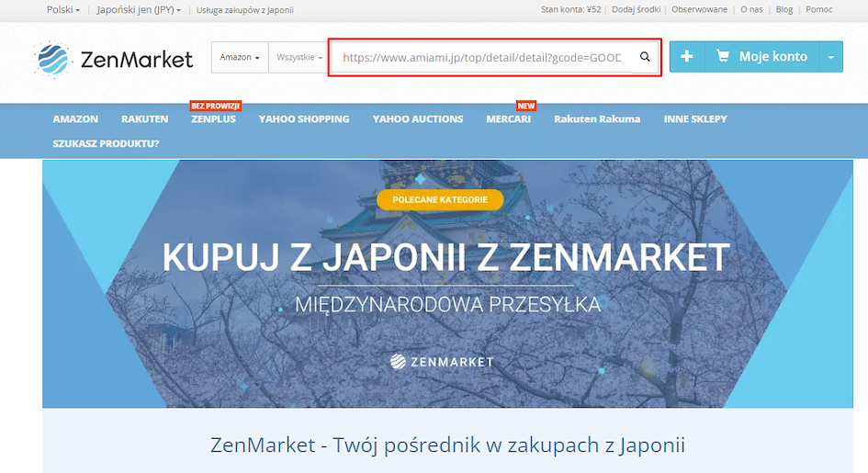
Task: Open the MERCARI menu item
Action: tap(508, 119)
